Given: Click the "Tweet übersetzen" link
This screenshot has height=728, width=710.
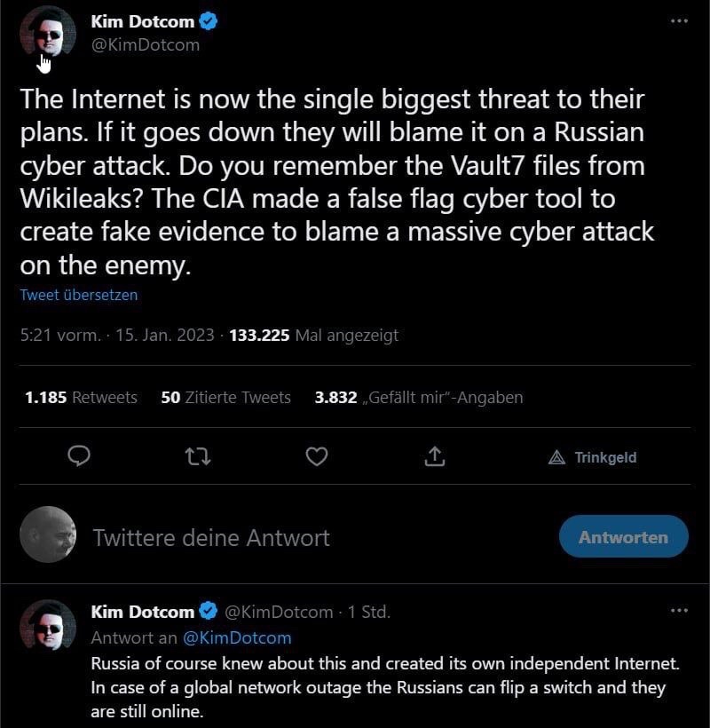Looking at the screenshot, I should point(79,295).
